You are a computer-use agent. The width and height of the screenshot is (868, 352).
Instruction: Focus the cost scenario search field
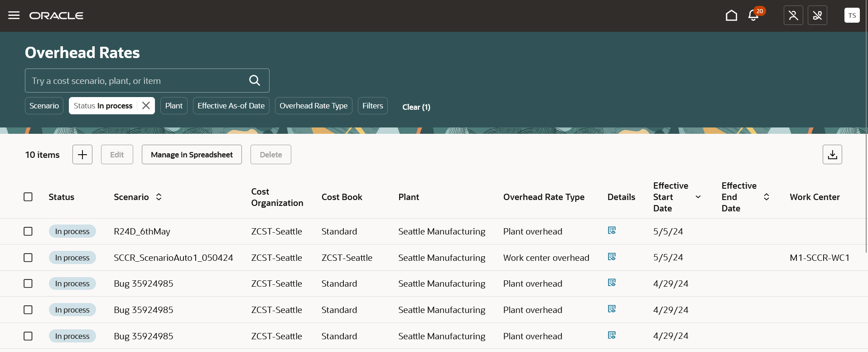tap(136, 81)
